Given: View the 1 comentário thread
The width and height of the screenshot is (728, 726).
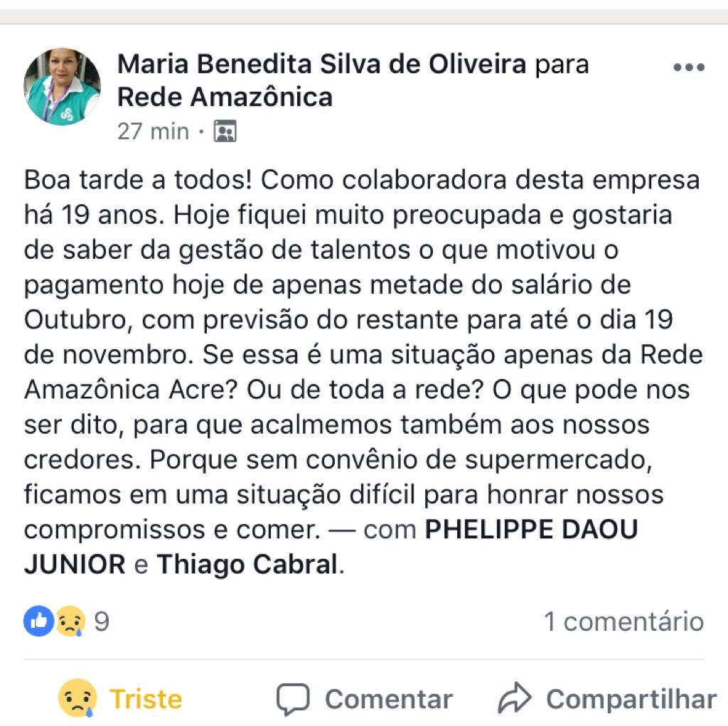Looking at the screenshot, I should tap(623, 621).
